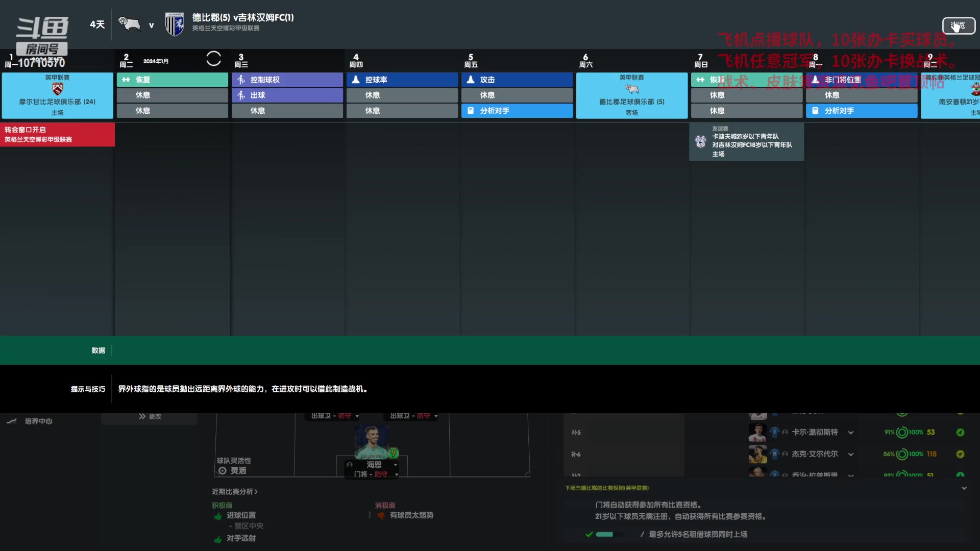Image resolution: width=980 pixels, height=551 pixels.
Task: Click the Cardiff City crest on the friendly card
Action: pos(701,141)
